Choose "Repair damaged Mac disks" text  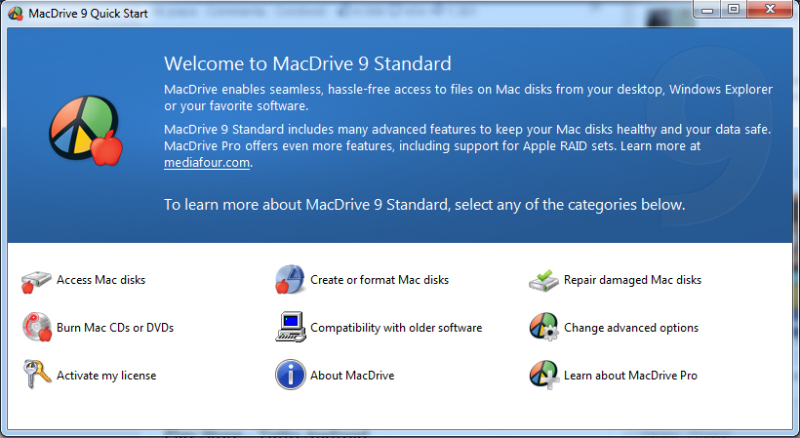(632, 280)
